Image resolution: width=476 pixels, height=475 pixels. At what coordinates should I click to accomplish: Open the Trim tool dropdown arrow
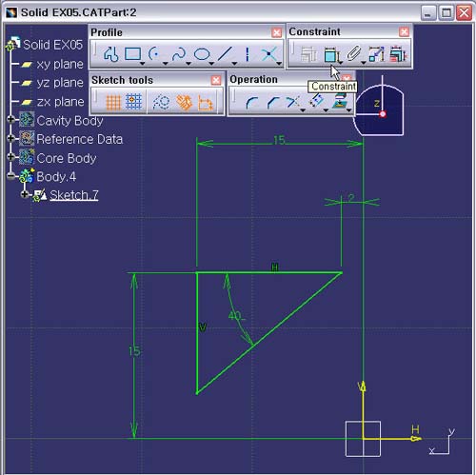pos(303,110)
